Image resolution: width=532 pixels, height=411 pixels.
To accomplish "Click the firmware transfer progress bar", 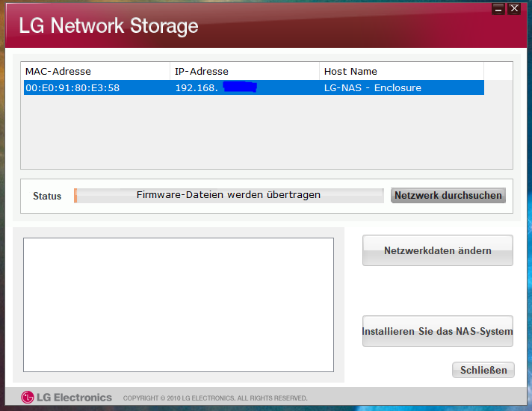I will tap(229, 196).
